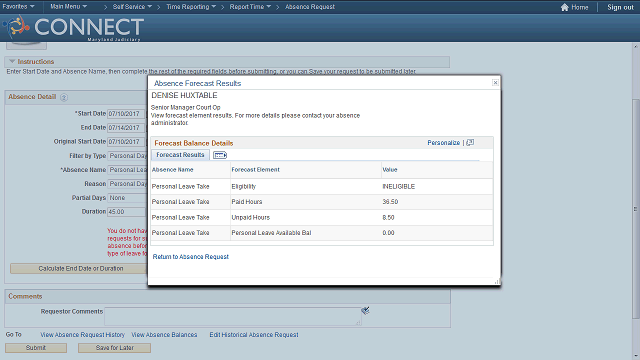The height and width of the screenshot is (360, 640).
Task: Click the Submit button
Action: pos(36,348)
